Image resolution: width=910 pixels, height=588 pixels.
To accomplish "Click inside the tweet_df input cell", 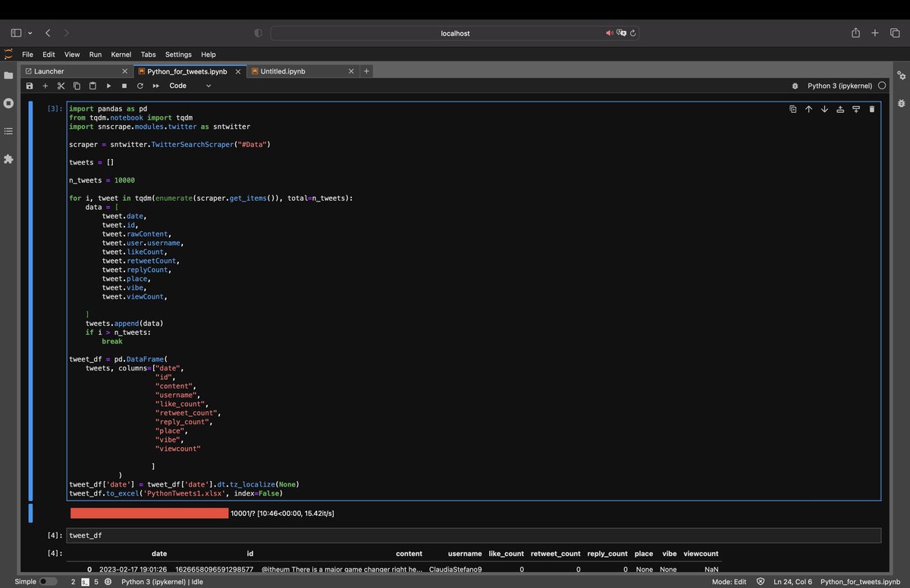I will [x=475, y=536].
